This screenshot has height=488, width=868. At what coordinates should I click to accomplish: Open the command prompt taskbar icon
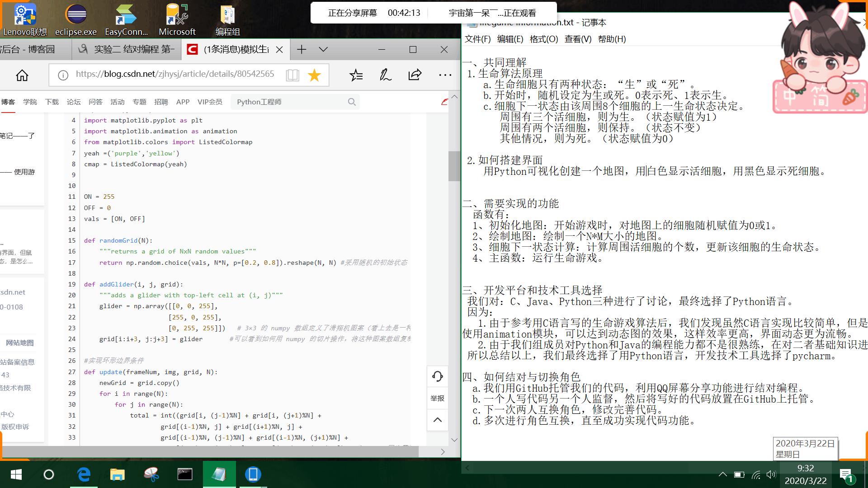point(185,474)
